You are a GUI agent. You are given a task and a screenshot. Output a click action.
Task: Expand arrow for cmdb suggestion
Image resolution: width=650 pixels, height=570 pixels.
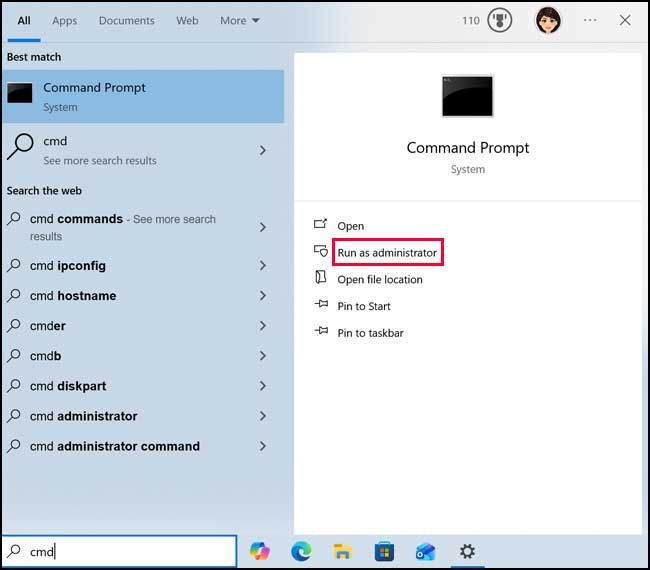point(262,356)
